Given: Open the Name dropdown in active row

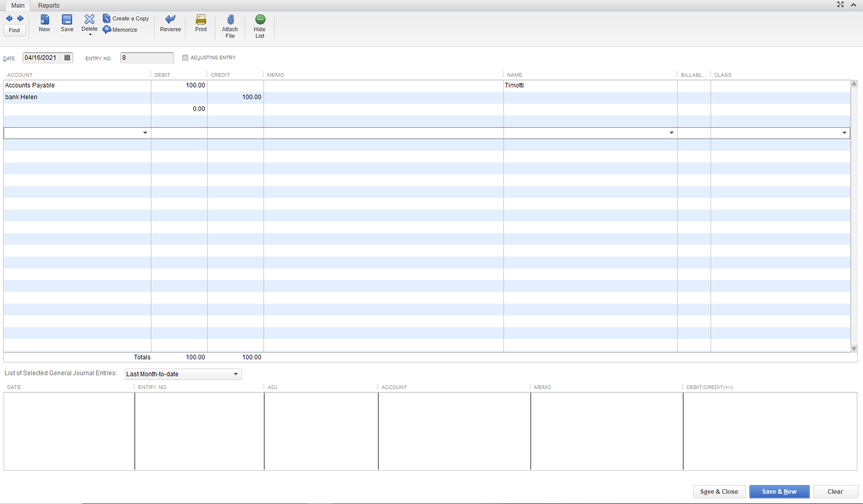Looking at the screenshot, I should [672, 133].
